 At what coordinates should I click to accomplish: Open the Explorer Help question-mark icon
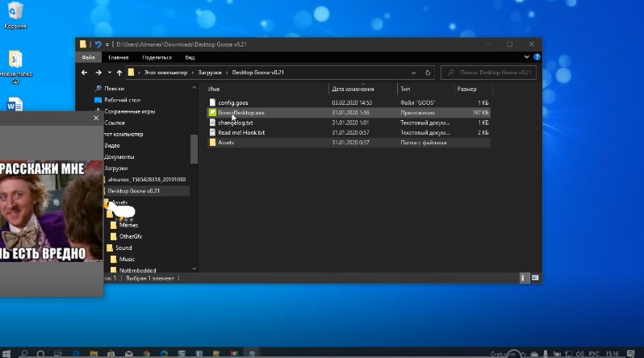point(537,57)
